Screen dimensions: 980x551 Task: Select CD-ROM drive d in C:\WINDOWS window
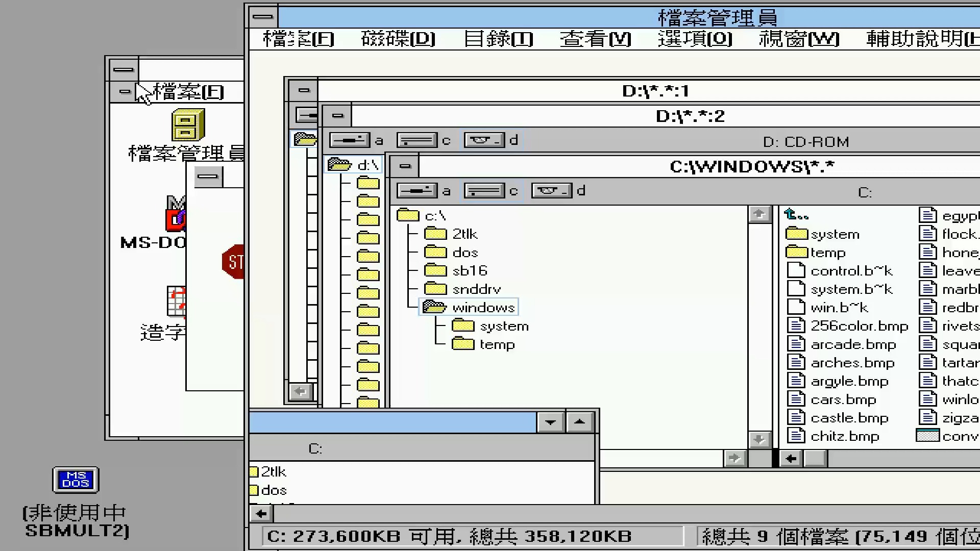pos(551,191)
